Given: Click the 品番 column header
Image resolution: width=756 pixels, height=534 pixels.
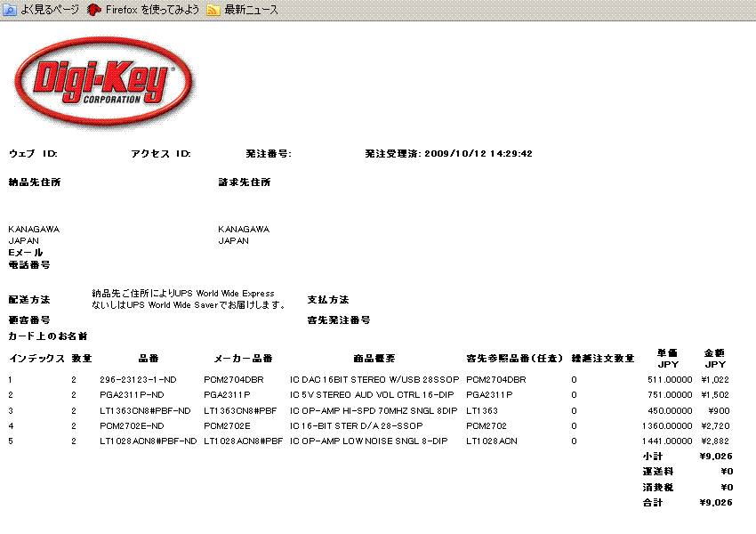Looking at the screenshot, I should pyautogui.click(x=149, y=359).
